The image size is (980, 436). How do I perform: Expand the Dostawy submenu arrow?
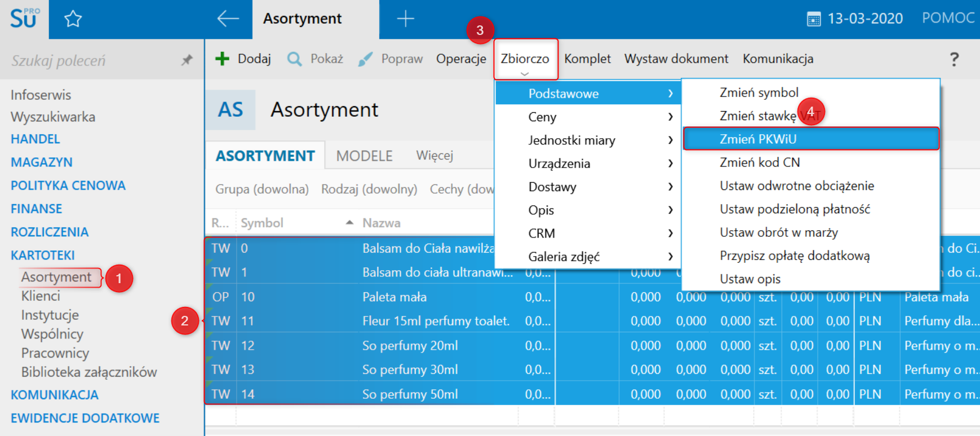pyautogui.click(x=670, y=187)
